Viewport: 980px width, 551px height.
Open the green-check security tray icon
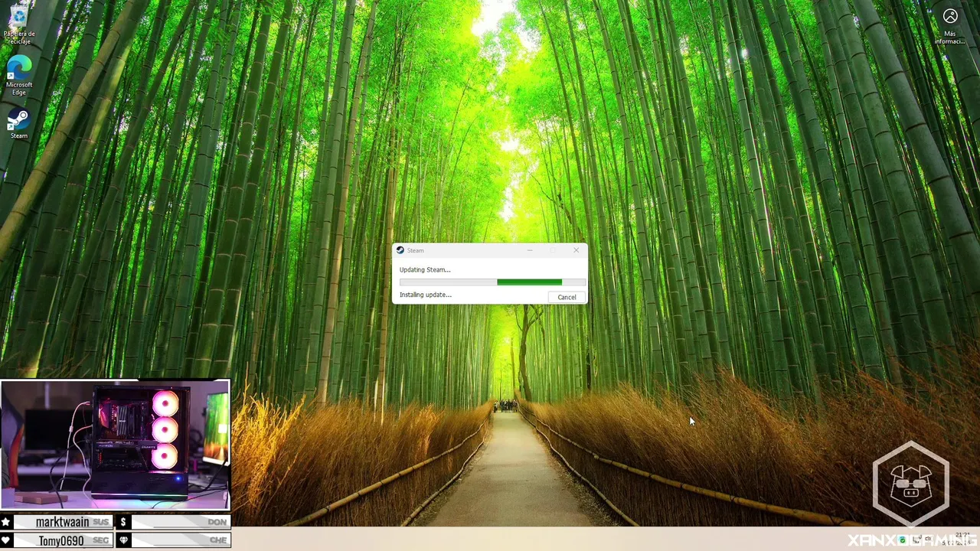tap(903, 540)
